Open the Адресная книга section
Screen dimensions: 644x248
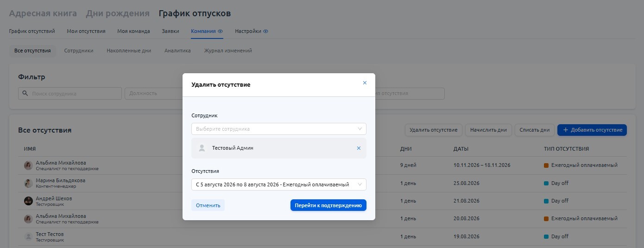coord(43,13)
